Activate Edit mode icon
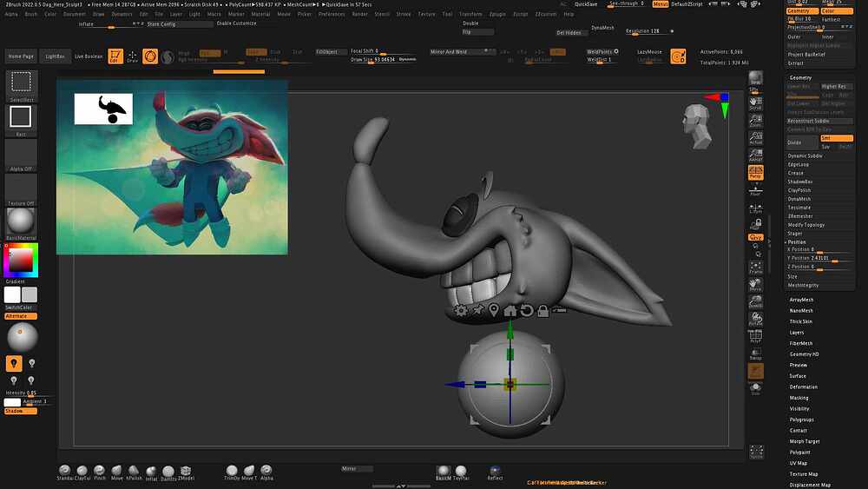The height and width of the screenshot is (489, 868). pos(115,56)
